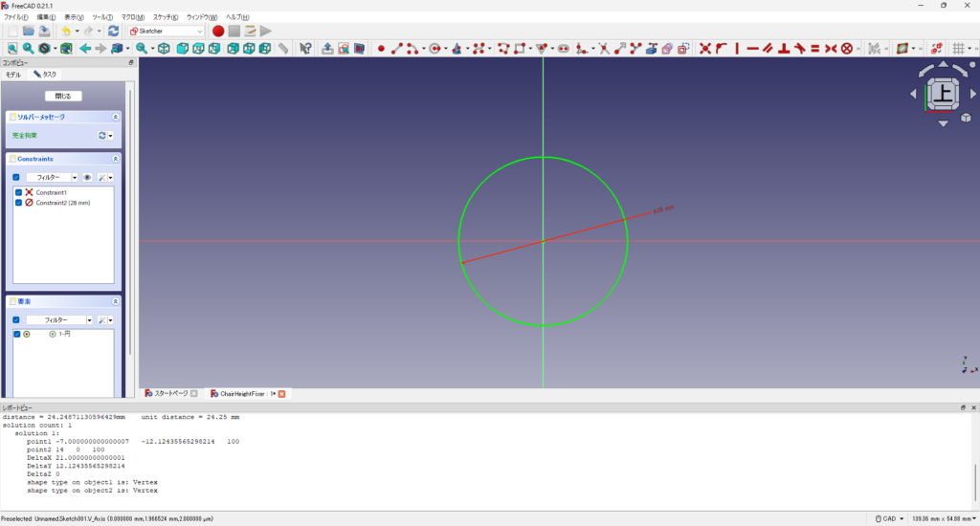The height and width of the screenshot is (526, 980).
Task: Switch to the モデル tab
Action: point(13,74)
